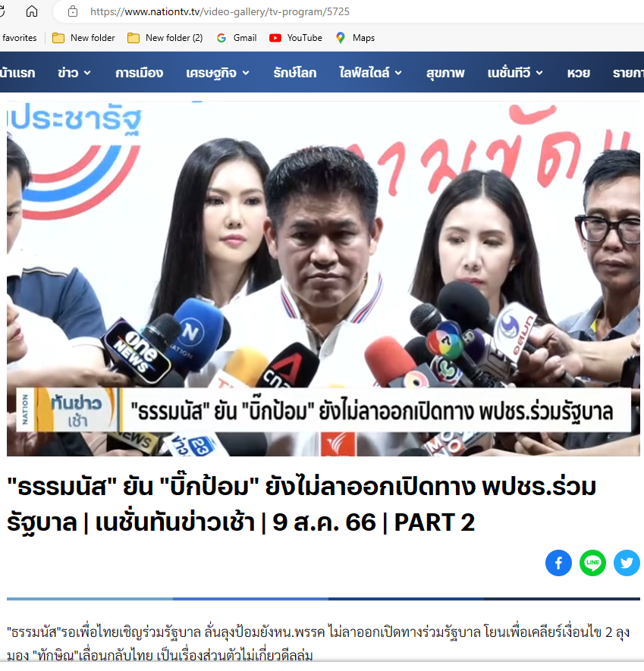Reload the page with refresh icon
The image size is (644, 671).
tap(2, 11)
